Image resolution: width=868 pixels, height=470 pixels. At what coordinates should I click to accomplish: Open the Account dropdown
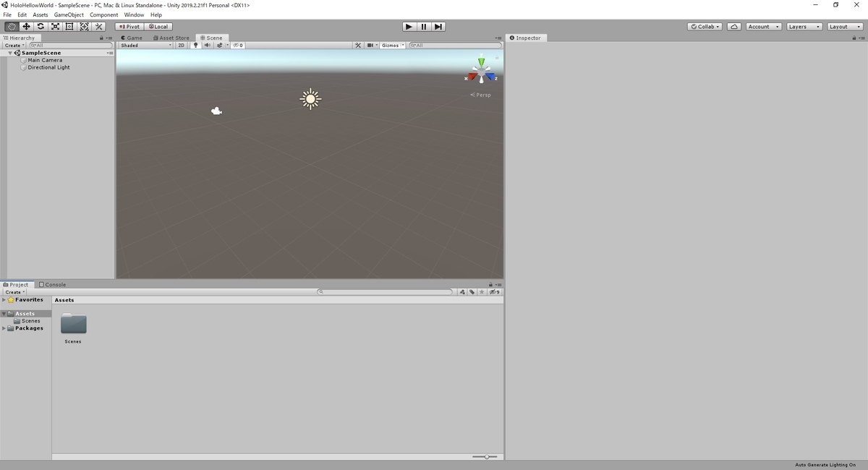coord(764,27)
